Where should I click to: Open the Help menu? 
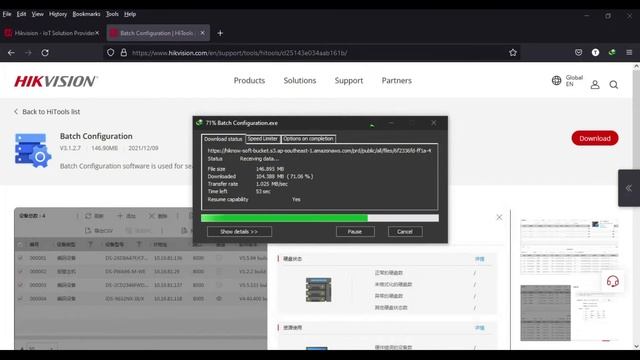pos(130,14)
